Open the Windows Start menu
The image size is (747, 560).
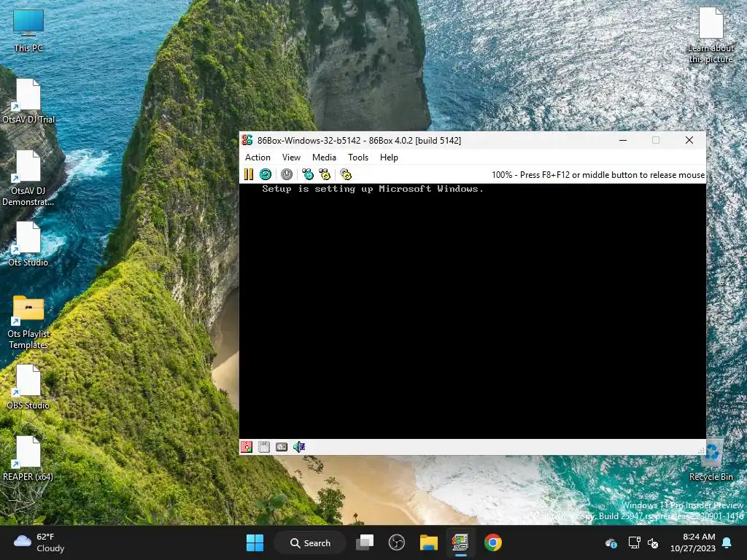tap(255, 542)
